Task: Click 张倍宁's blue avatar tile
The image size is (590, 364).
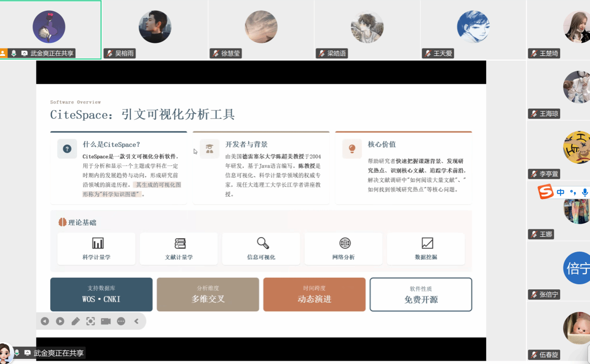Action: (x=576, y=268)
